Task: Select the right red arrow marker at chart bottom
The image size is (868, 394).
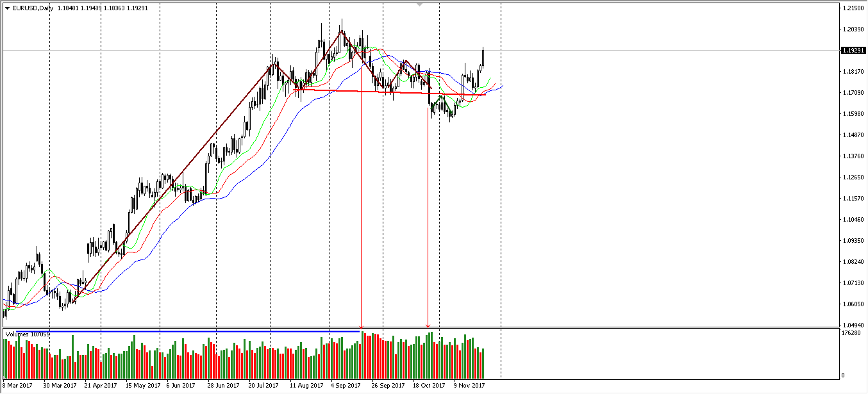Action: (x=428, y=327)
